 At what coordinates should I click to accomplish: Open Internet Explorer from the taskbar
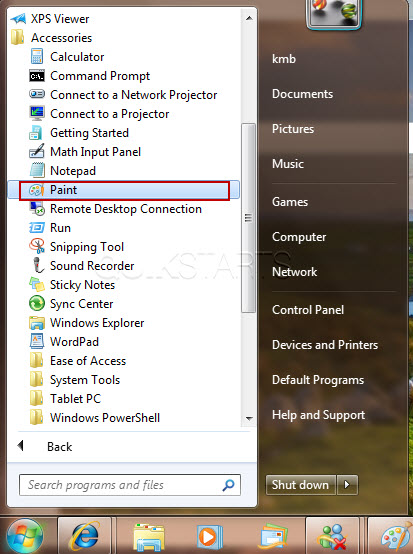(x=85, y=536)
